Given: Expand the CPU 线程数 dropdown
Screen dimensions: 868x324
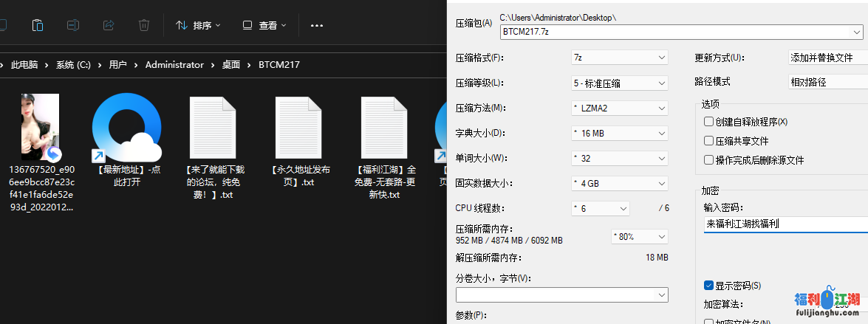Looking at the screenshot, I should pyautogui.click(x=600, y=209).
